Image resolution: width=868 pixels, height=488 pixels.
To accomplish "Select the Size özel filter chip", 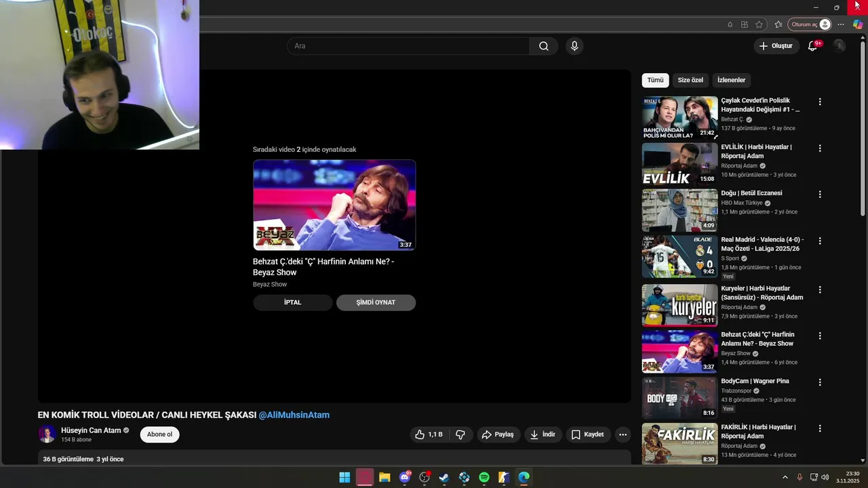I will [690, 80].
